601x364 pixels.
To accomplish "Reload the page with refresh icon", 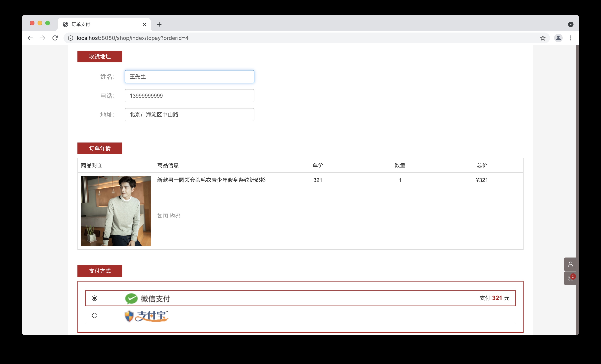I will click(x=55, y=38).
